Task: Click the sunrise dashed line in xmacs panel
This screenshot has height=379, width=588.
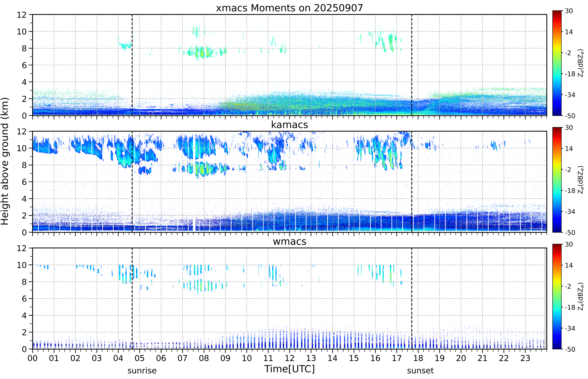Action: 132,65
